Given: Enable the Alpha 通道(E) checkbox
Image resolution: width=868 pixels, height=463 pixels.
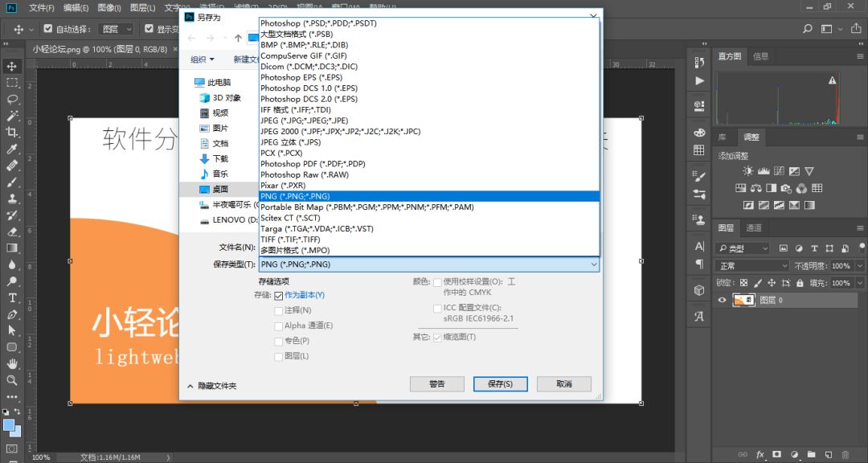Looking at the screenshot, I should (x=279, y=327).
